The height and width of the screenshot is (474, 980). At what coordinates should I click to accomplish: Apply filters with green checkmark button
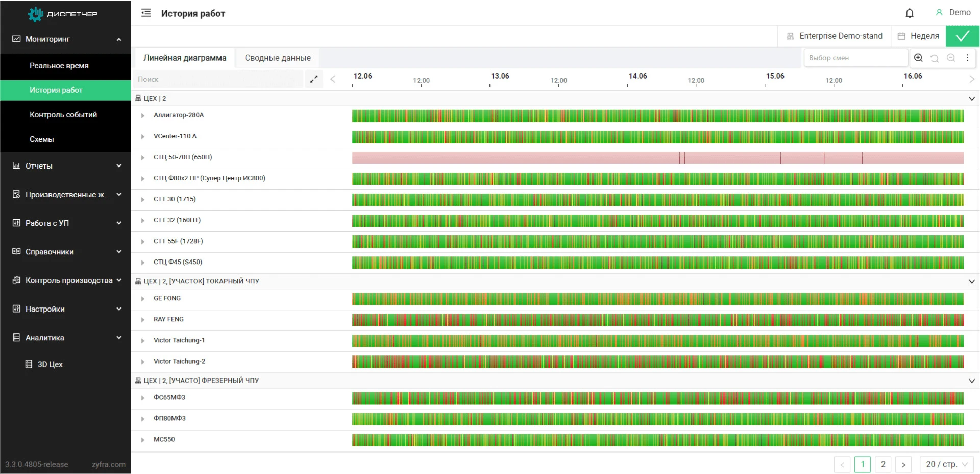(x=962, y=36)
